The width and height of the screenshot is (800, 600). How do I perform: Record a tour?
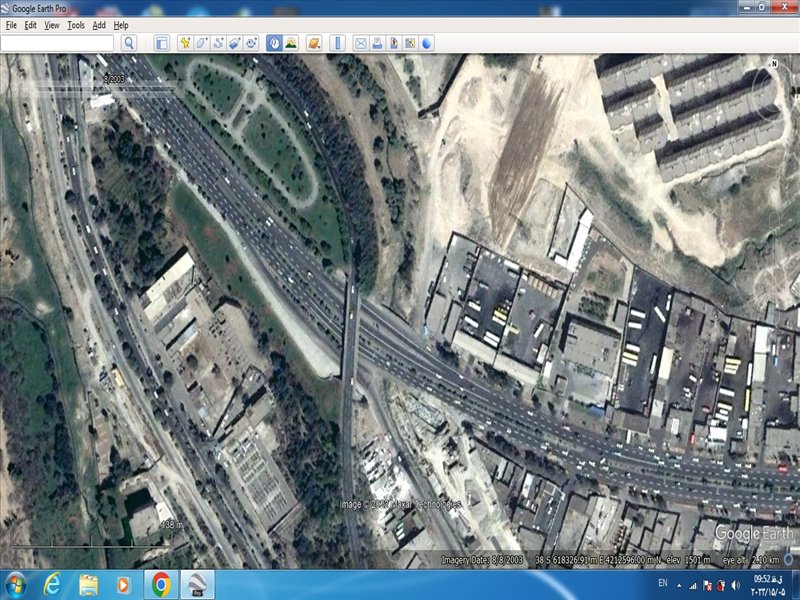click(x=252, y=43)
